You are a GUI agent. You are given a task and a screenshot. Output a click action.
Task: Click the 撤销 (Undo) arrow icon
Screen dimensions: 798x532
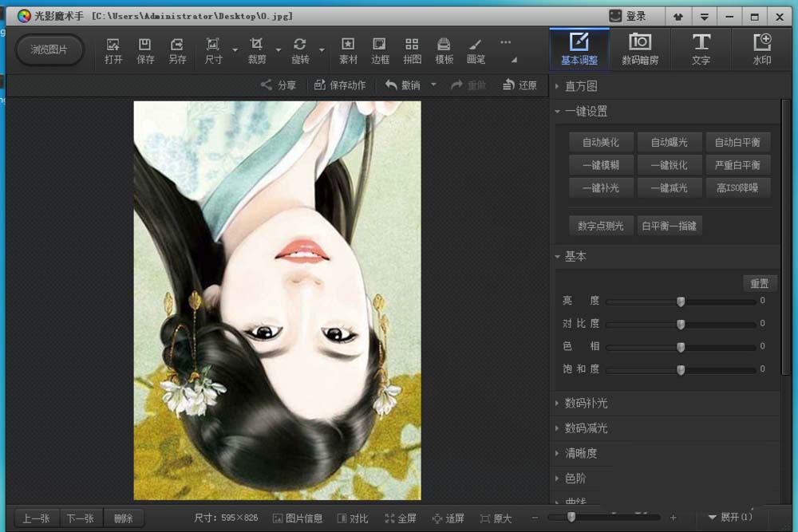tap(392, 85)
